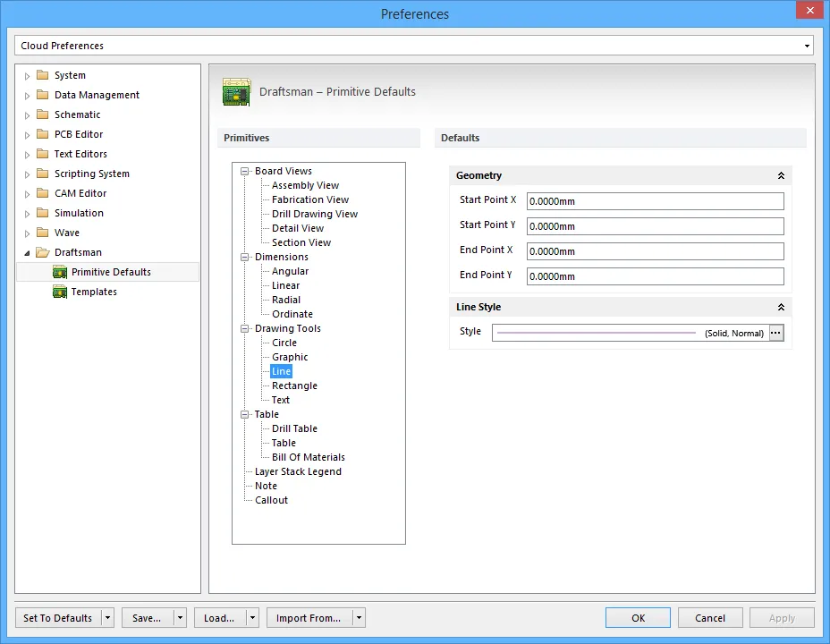Open the Import From dropdown arrow
The width and height of the screenshot is (830, 644).
359,617
